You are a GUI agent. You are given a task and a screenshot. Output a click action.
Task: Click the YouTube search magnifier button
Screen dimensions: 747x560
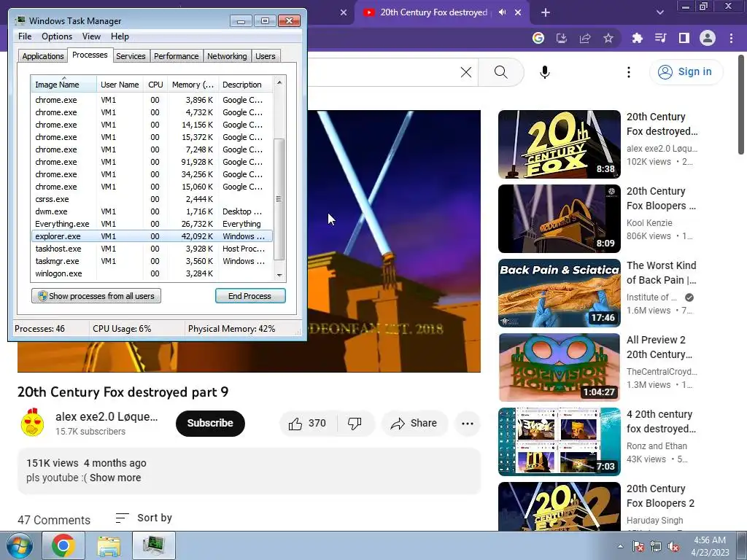click(x=500, y=72)
